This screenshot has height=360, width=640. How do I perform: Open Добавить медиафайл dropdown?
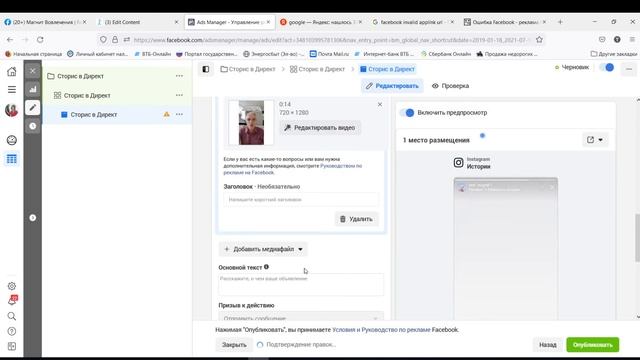[263, 249]
